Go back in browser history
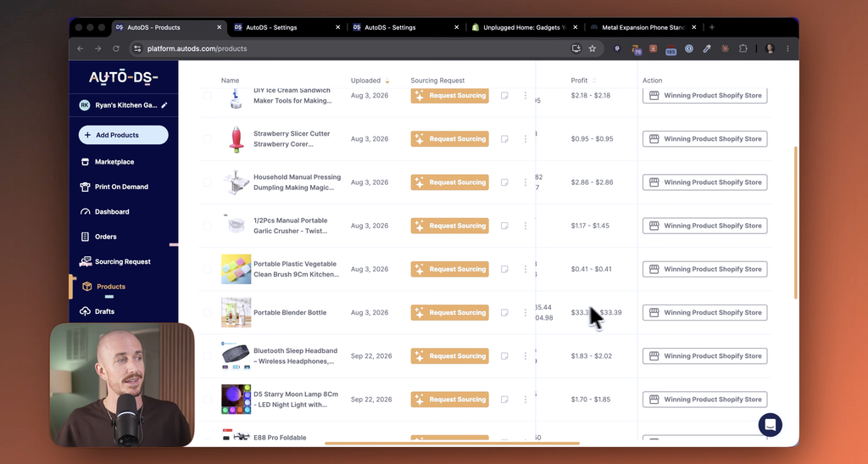This screenshot has height=464, width=868. tap(81, 48)
